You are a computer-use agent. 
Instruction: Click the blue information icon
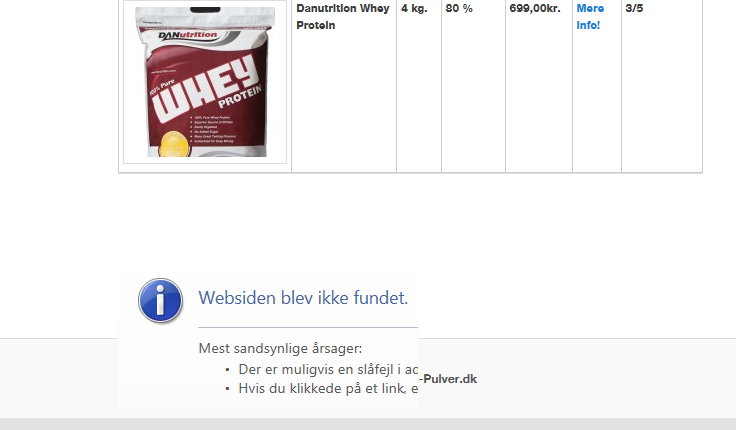(160, 300)
